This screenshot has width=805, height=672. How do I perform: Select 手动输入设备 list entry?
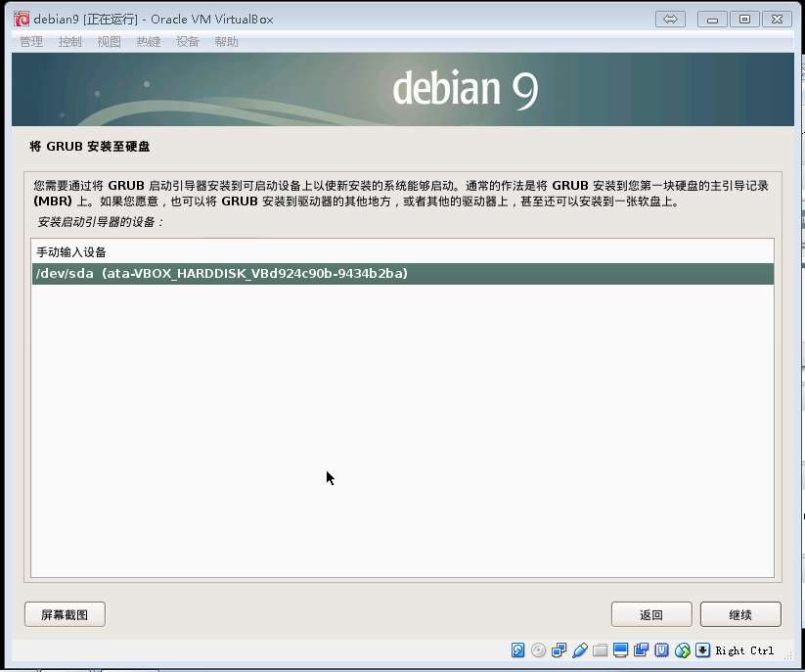click(x=403, y=252)
